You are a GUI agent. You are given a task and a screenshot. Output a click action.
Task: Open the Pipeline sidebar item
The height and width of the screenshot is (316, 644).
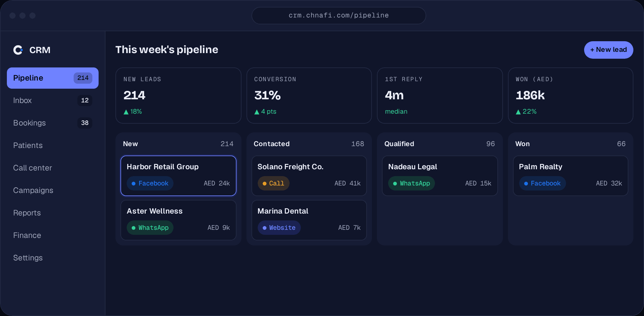click(53, 78)
